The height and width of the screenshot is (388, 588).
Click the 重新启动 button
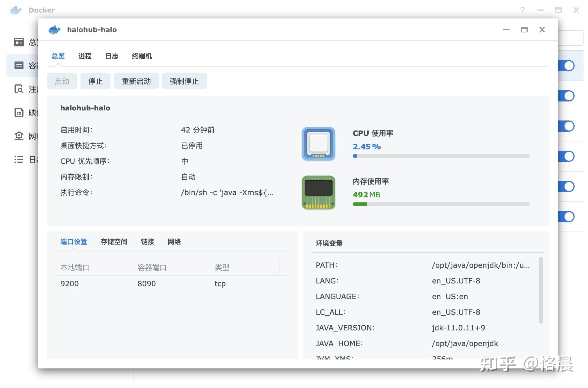[x=136, y=81]
